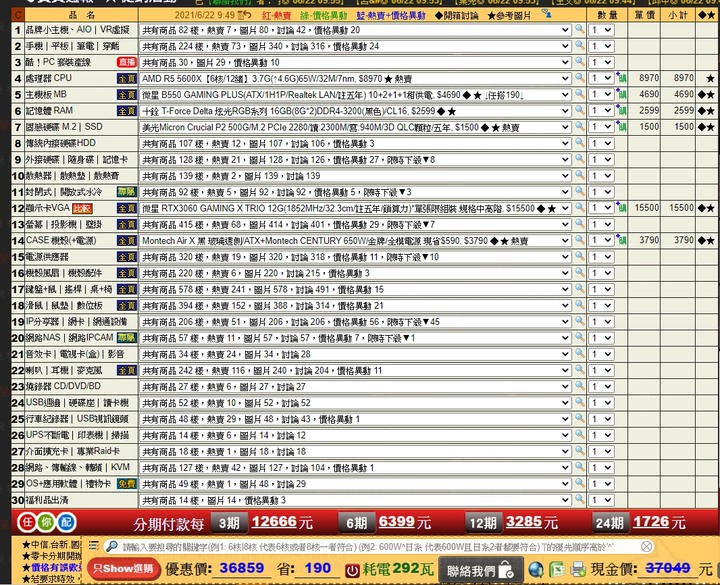Expand the RTX3060 GAMING X TRIO dropdown

355,208
